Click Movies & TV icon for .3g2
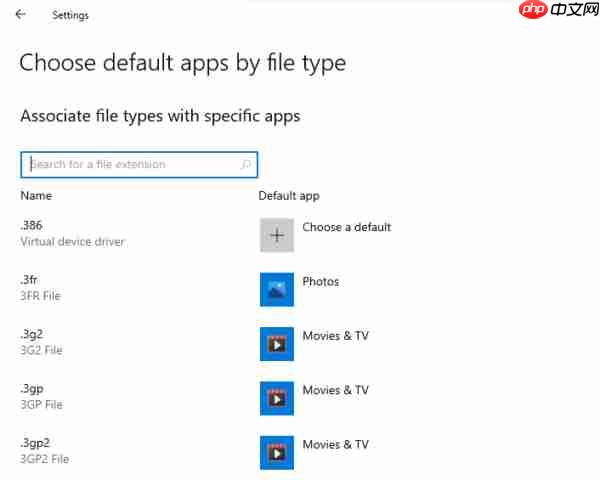Viewport: 600px width, 480px height. click(277, 344)
